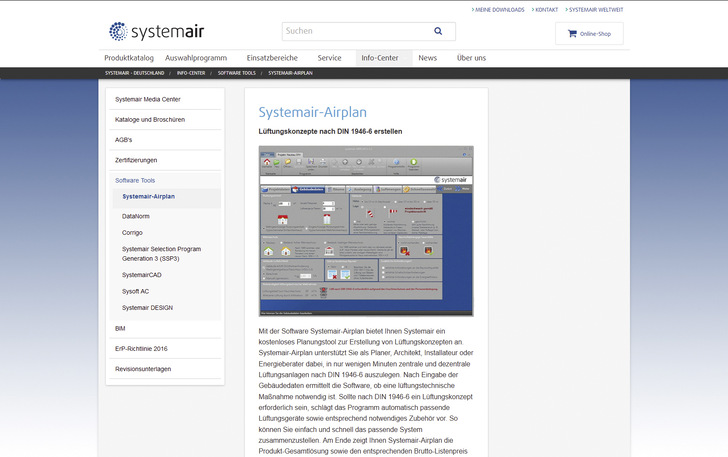Viewport: 728px width, 457px height.
Task: Select DataNorm sidebar subitem
Action: (136, 216)
